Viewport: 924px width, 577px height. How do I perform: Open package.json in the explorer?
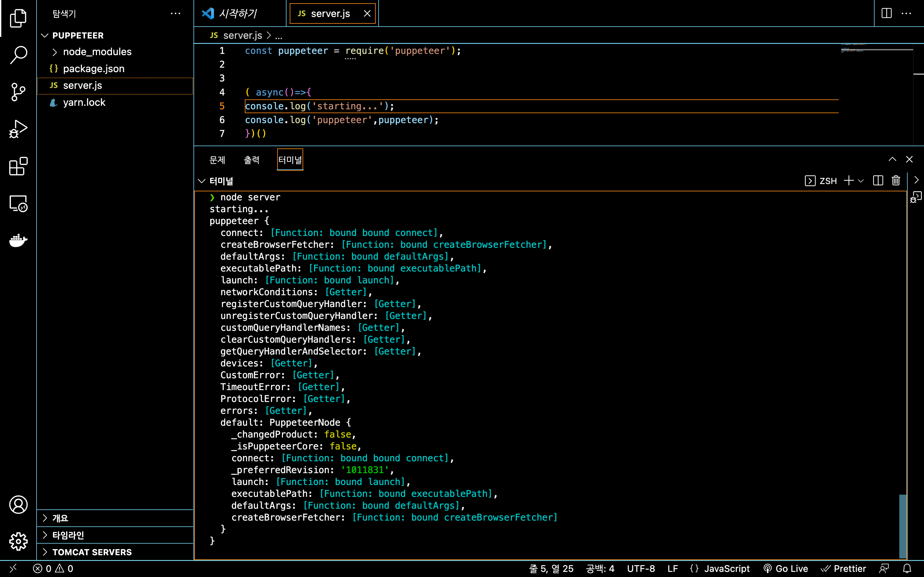tap(94, 69)
